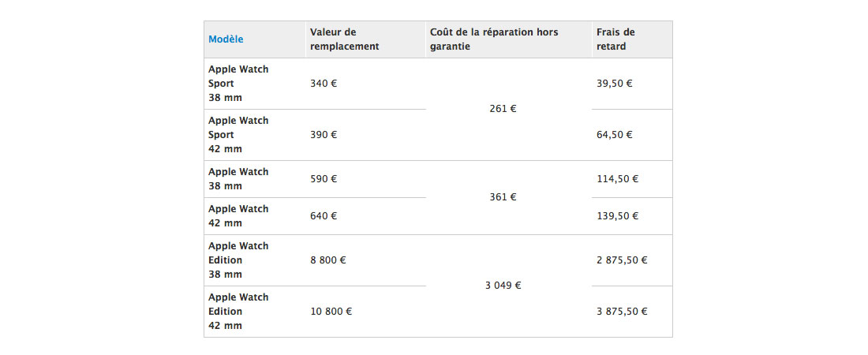Select the 39,50 € late fee
The height and width of the screenshot is (355, 868).
coord(615,84)
